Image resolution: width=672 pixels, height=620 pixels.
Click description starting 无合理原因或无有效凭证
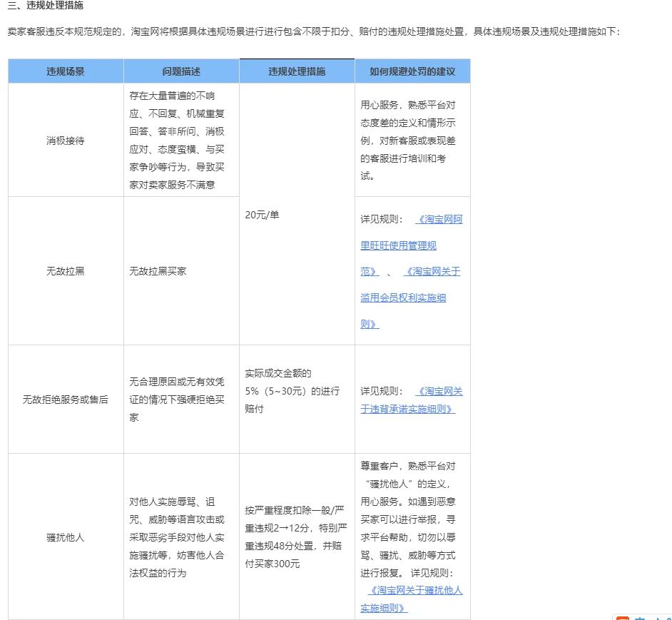coord(177,400)
